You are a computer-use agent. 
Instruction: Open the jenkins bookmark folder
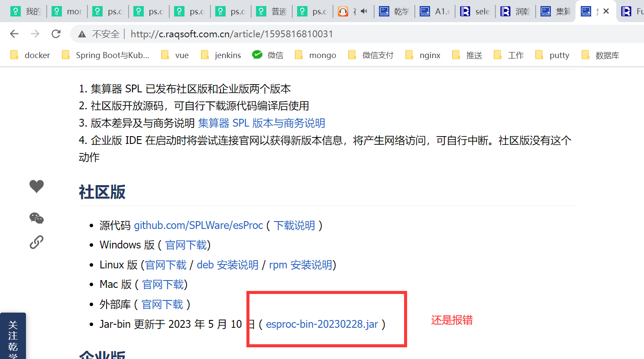(221, 55)
